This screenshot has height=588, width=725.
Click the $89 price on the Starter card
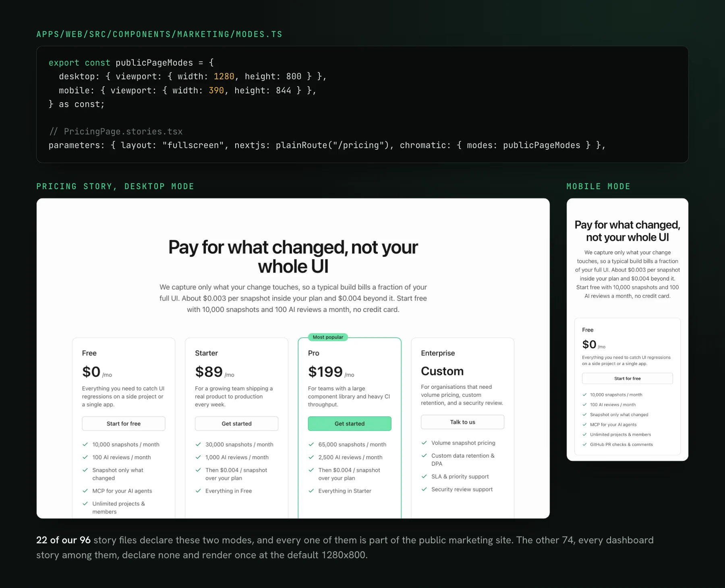pos(209,371)
